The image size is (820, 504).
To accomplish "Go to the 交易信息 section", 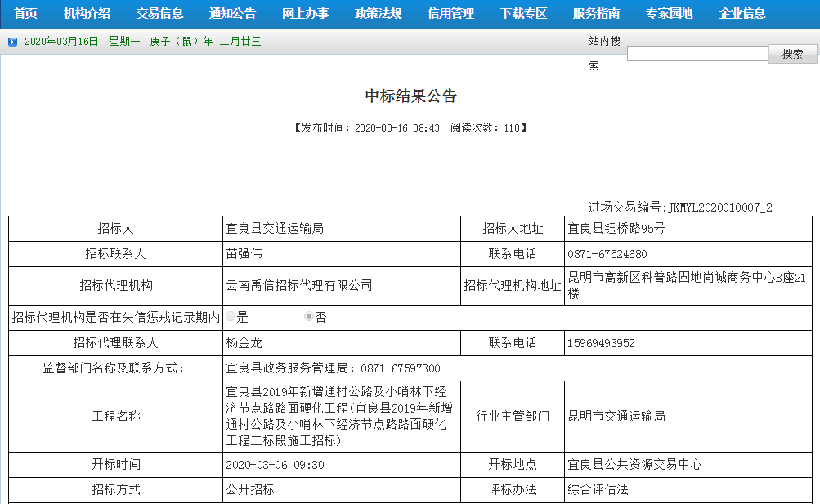I will [159, 14].
